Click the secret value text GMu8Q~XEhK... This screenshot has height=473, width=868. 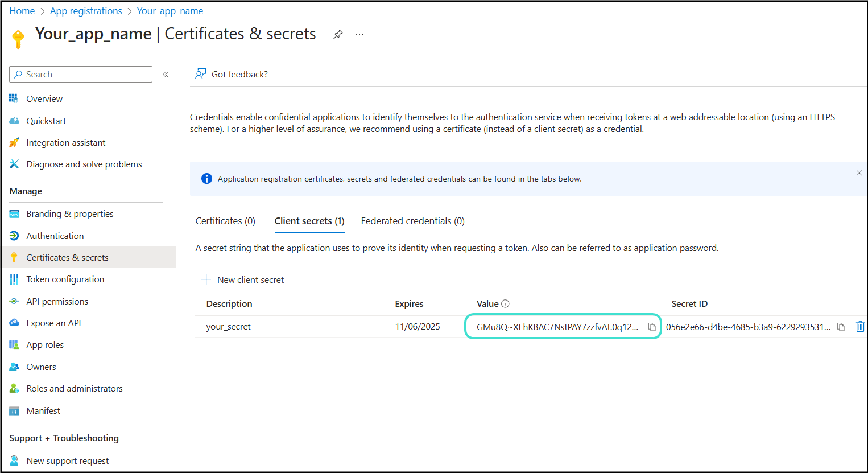(x=557, y=327)
